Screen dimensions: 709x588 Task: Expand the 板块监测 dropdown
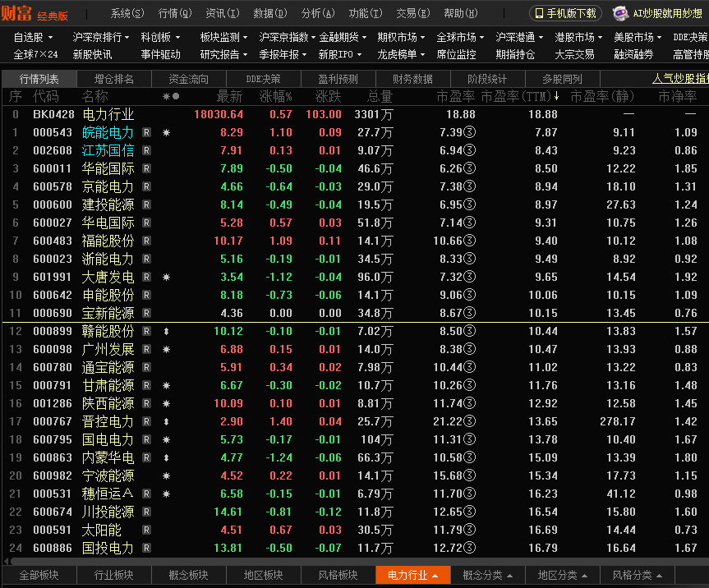223,37
